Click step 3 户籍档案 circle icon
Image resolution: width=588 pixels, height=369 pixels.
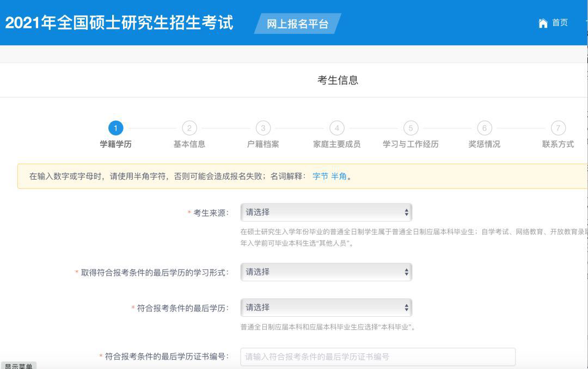263,129
